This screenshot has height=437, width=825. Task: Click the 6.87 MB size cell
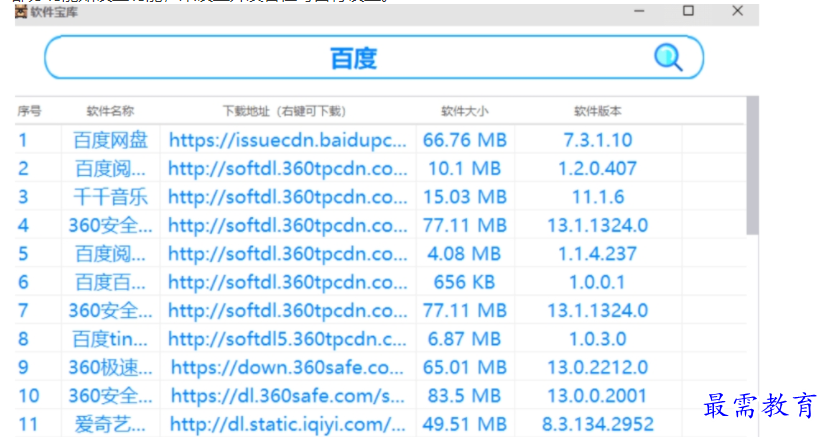[x=465, y=339]
